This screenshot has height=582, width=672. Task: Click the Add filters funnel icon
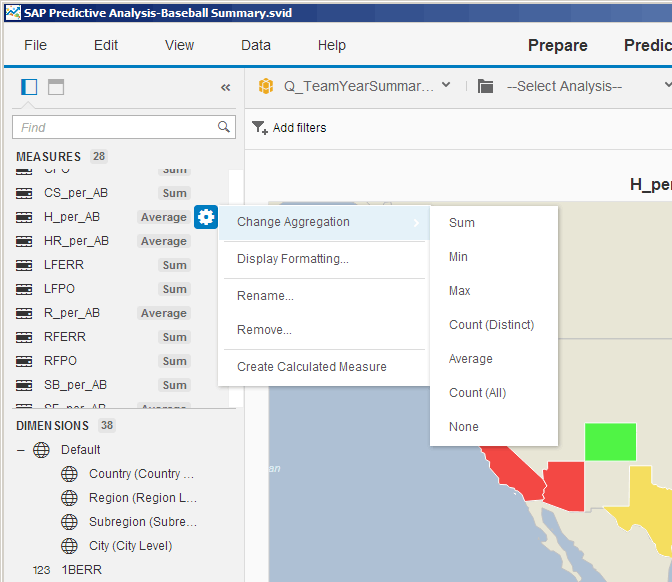click(260, 128)
